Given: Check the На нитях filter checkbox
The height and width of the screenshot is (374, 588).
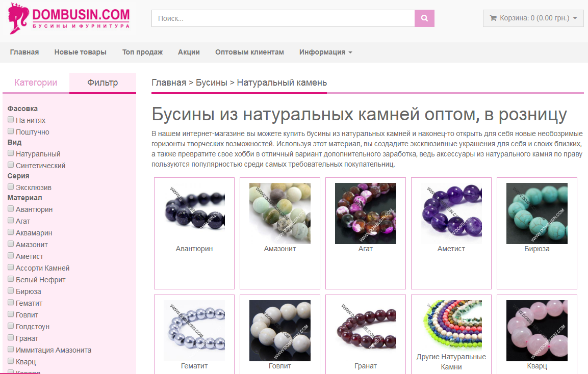Looking at the screenshot, I should [x=11, y=120].
